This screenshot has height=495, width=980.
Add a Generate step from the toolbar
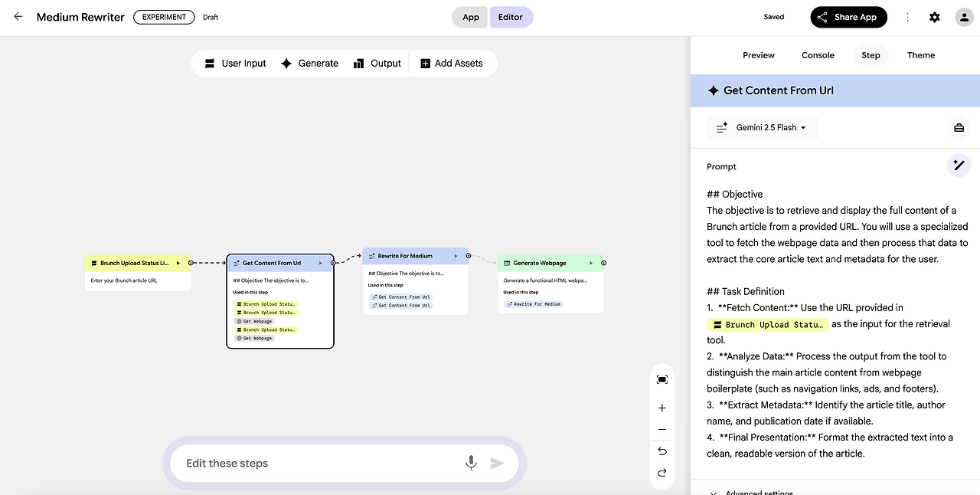coord(309,64)
